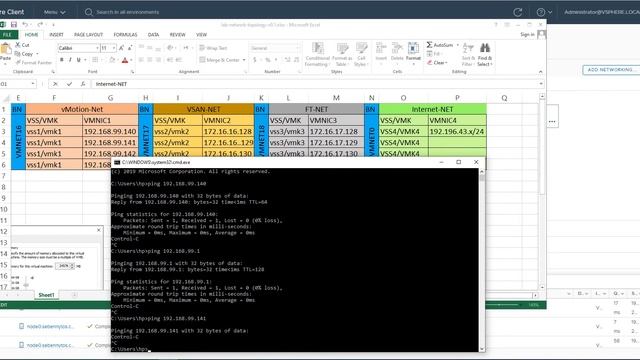The height and width of the screenshot is (360, 640).
Task: Click the AutoSum sigma button
Action: [440, 45]
